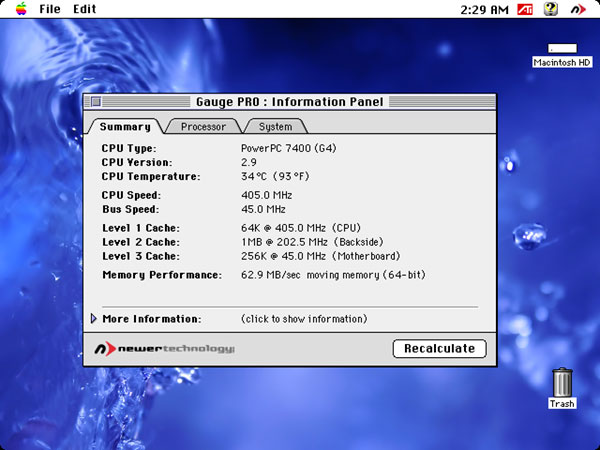Click the Gauge PRO window title bar
This screenshot has height=450, width=600.
289,101
